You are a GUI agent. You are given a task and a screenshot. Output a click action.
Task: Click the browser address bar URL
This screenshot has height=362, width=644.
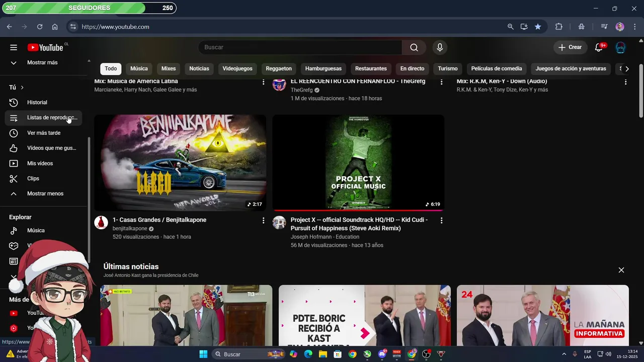pyautogui.click(x=115, y=27)
